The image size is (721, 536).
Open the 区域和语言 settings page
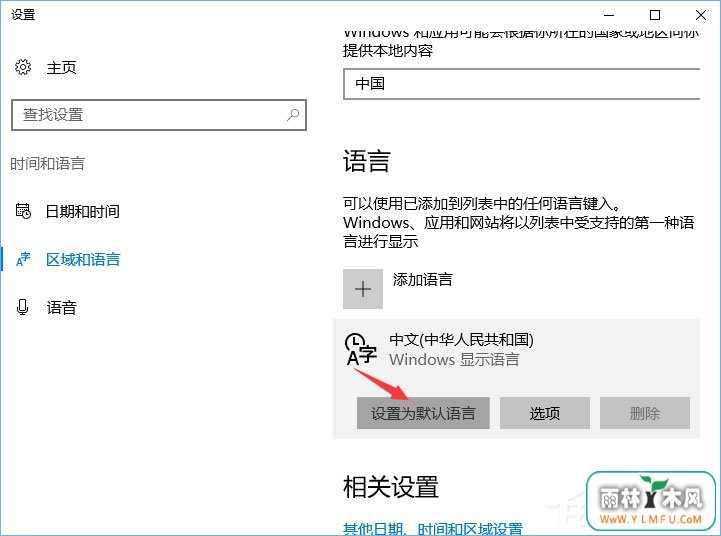click(x=83, y=260)
